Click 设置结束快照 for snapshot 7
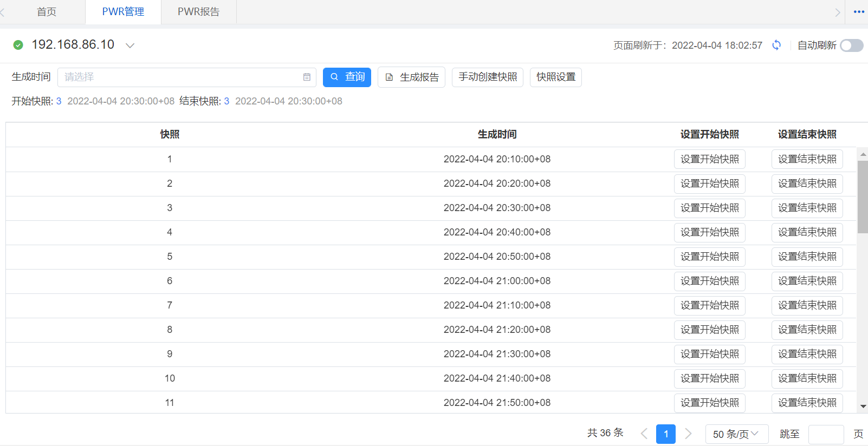868x446 pixels. coord(807,305)
